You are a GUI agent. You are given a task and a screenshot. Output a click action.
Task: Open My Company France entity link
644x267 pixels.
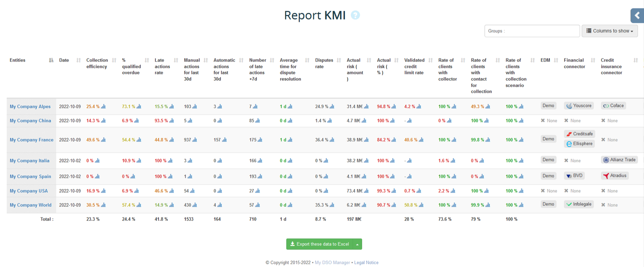[x=31, y=140]
